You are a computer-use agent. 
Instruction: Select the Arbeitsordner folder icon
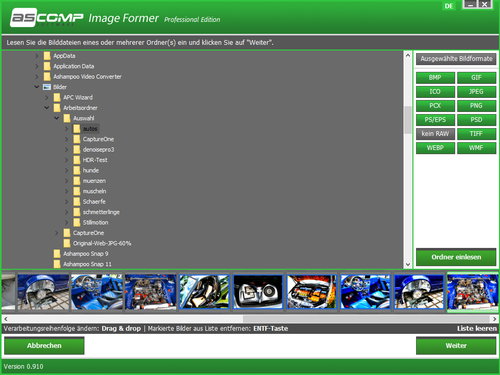[57, 108]
